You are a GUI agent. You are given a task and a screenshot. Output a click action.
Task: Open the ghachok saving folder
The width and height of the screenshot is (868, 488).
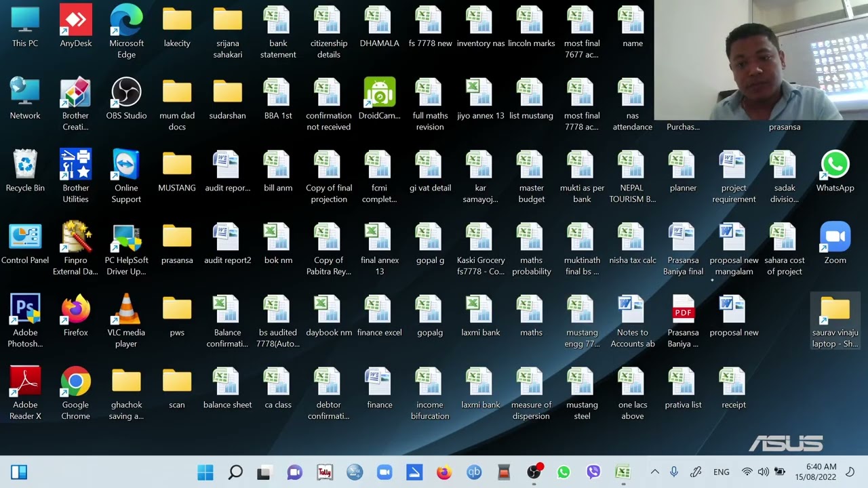pos(126,394)
